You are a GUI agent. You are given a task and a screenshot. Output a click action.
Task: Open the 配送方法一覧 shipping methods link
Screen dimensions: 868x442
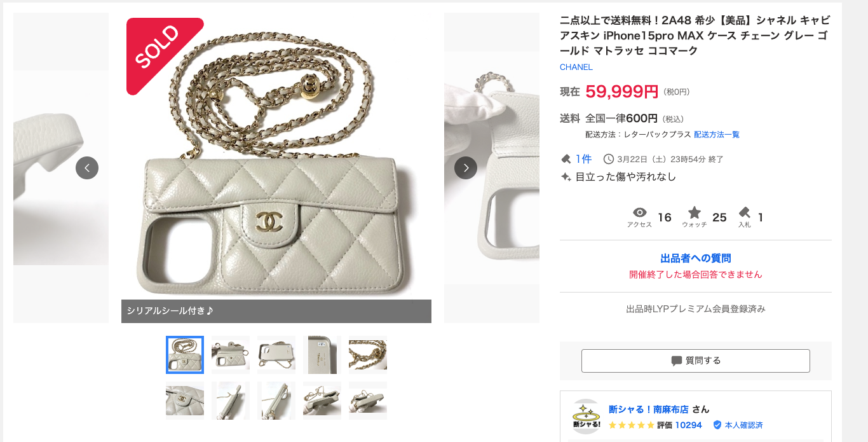pos(716,135)
